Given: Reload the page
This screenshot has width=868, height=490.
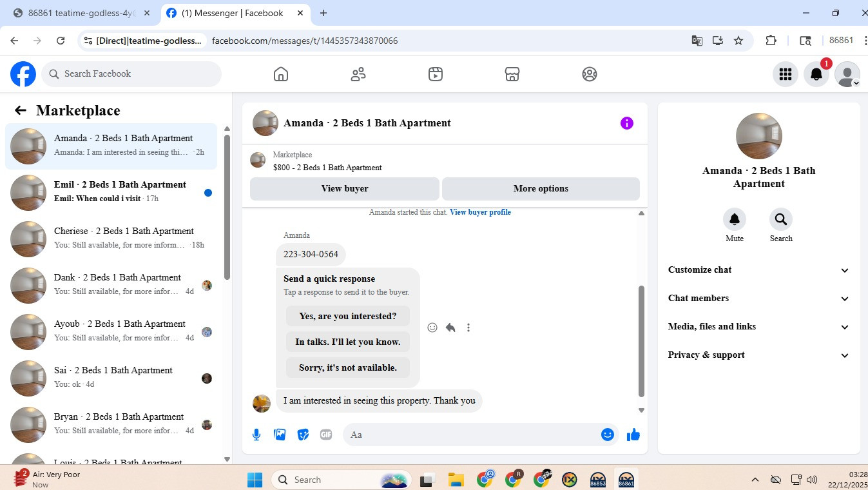Looking at the screenshot, I should pos(61,41).
